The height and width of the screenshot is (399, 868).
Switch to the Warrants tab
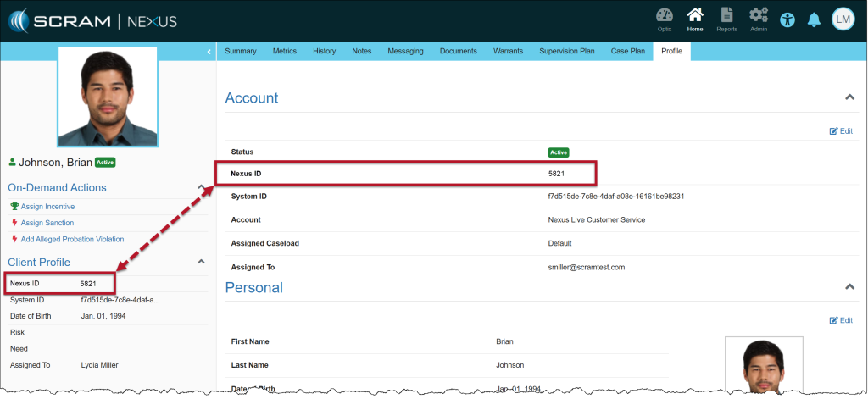point(508,52)
